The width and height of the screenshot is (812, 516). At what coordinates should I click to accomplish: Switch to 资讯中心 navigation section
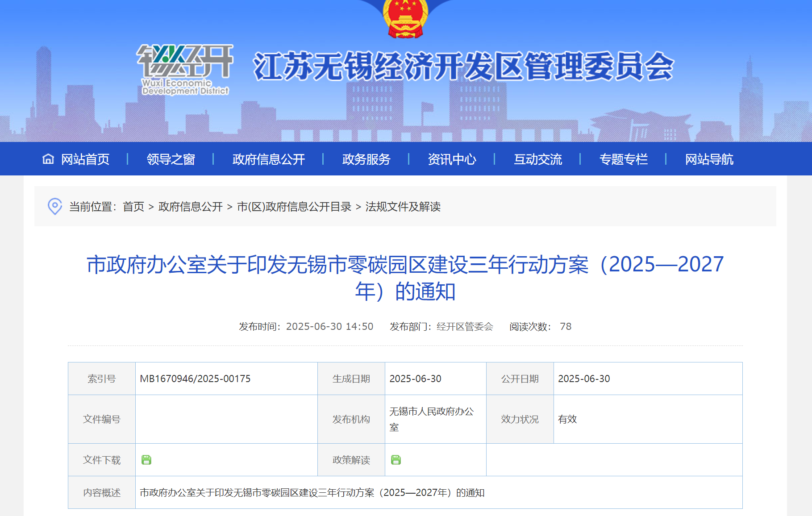coord(452,159)
